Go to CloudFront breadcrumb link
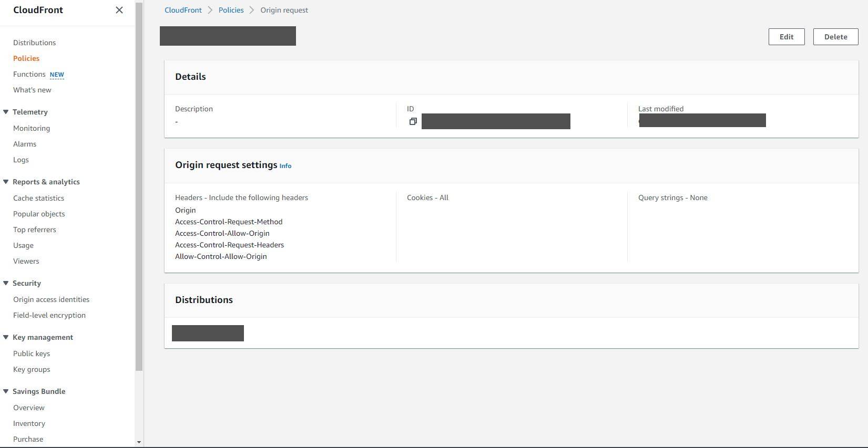The height and width of the screenshot is (448, 868). (183, 10)
